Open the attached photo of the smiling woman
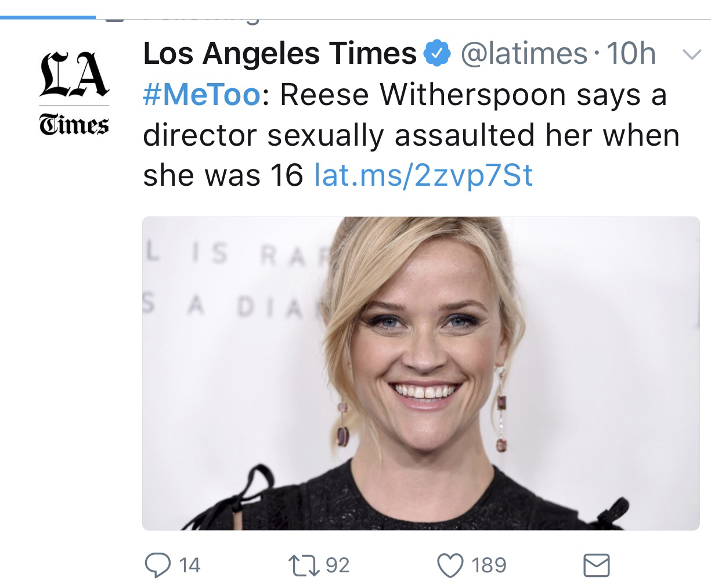 click(421, 373)
